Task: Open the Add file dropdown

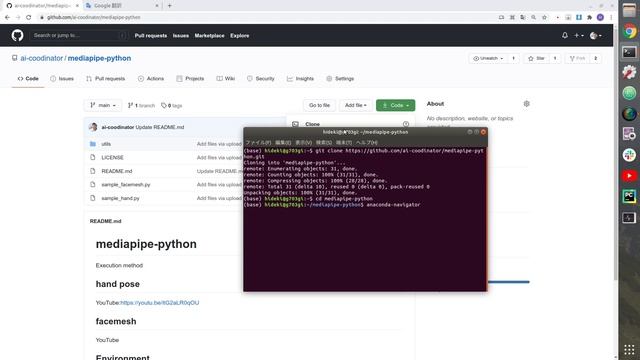Action: 356,105
